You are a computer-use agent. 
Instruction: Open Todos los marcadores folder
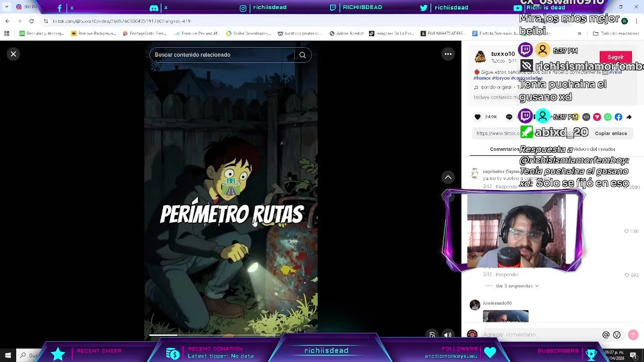(x=616, y=34)
